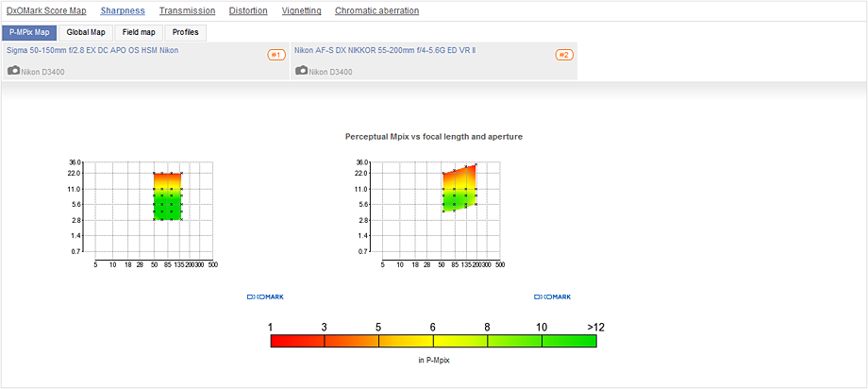This screenshot has height=389, width=868.
Task: Click the '>12' legend label
Action: coord(595,327)
